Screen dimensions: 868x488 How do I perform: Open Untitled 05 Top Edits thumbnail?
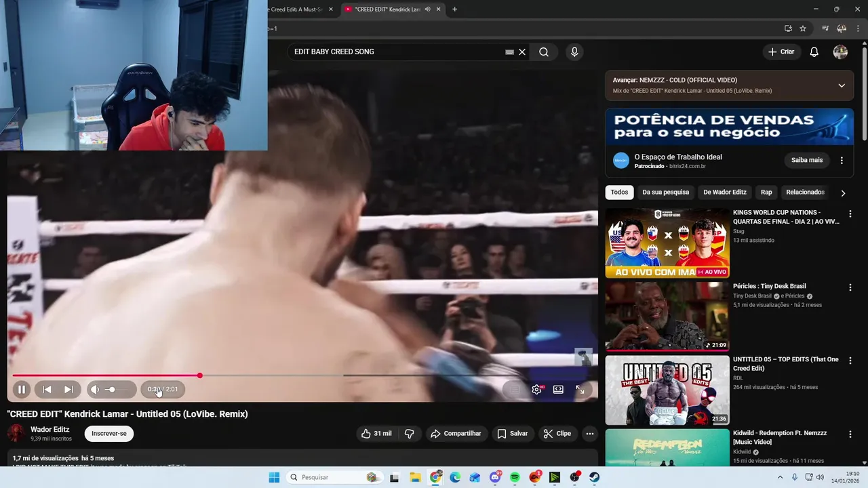click(667, 390)
